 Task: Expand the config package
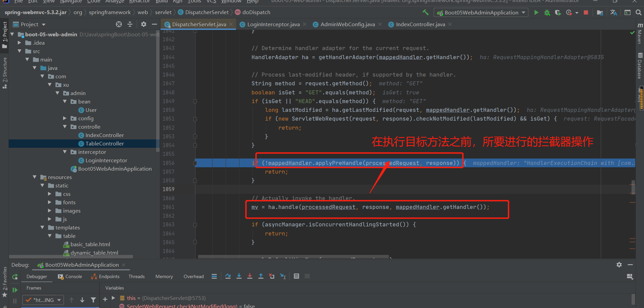65,118
